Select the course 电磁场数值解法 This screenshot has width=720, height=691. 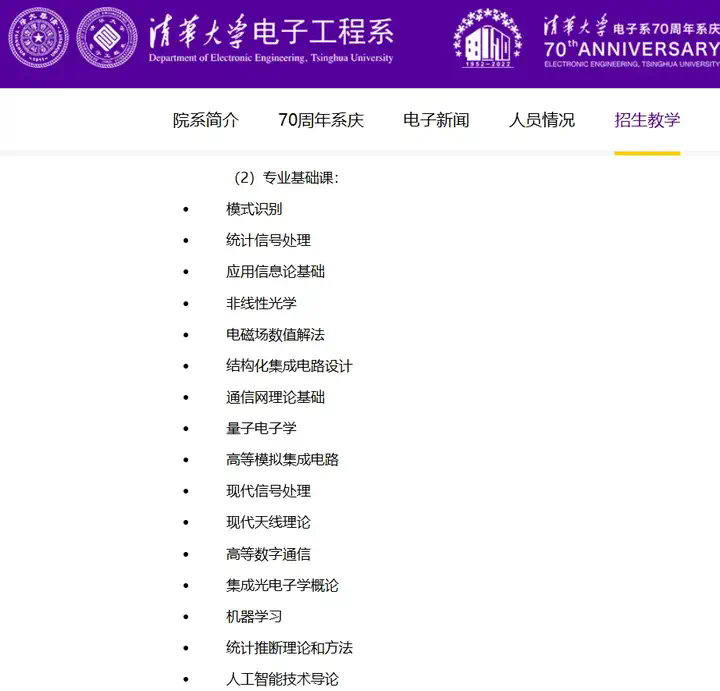coord(275,334)
